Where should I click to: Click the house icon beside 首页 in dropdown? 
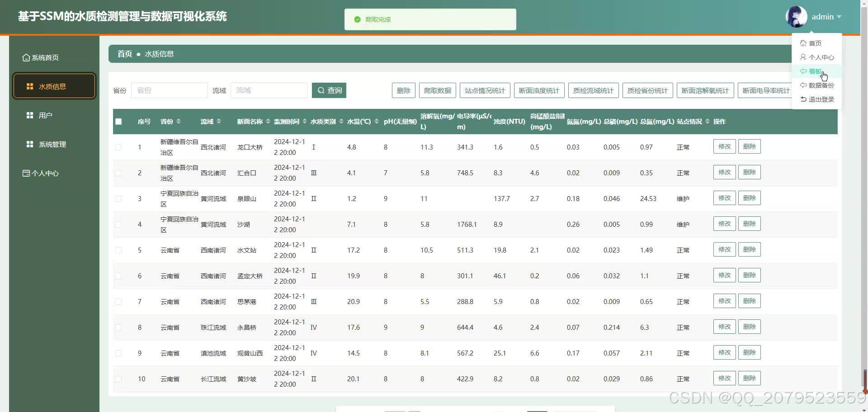coord(803,43)
